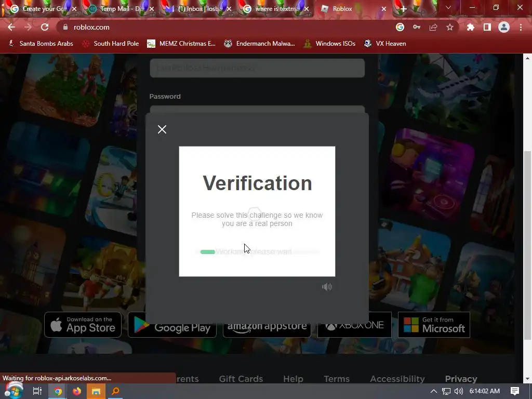Open MEMZ Christmas bookmark
Viewport: 532px width, 399px height.
(181, 44)
